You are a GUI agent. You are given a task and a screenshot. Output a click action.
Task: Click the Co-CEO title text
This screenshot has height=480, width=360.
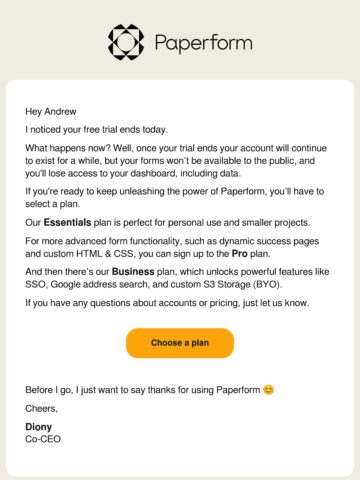(x=43, y=439)
